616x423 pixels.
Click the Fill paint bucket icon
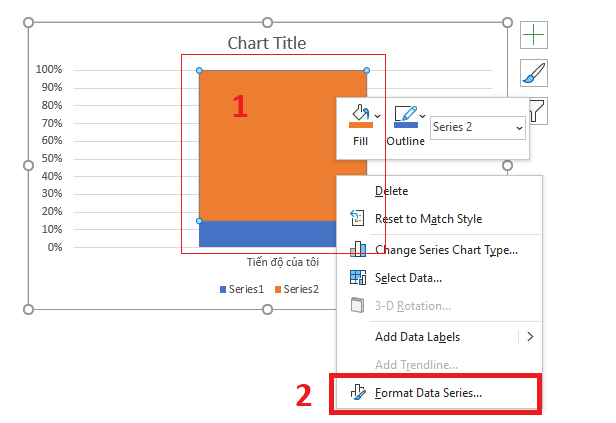[361, 112]
